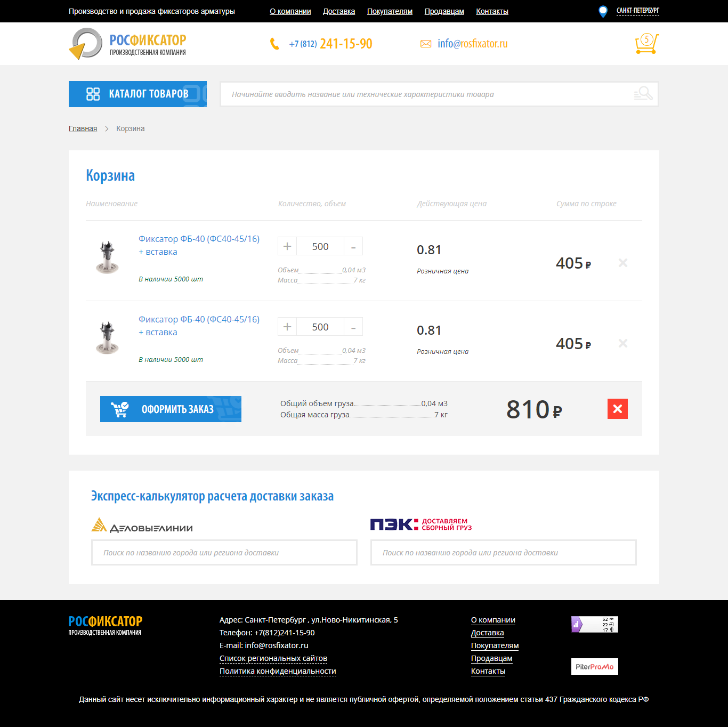Click the Rosfixator logo in header
The width and height of the screenshot is (728, 727).
pos(128,44)
